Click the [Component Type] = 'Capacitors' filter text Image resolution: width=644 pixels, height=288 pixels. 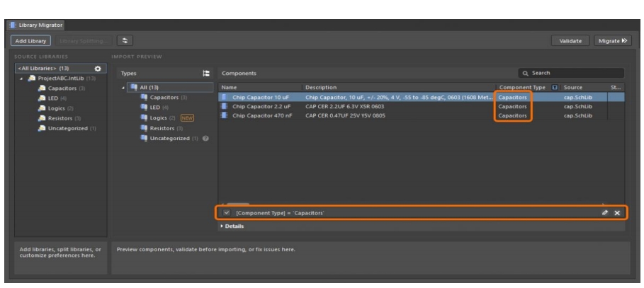click(280, 213)
